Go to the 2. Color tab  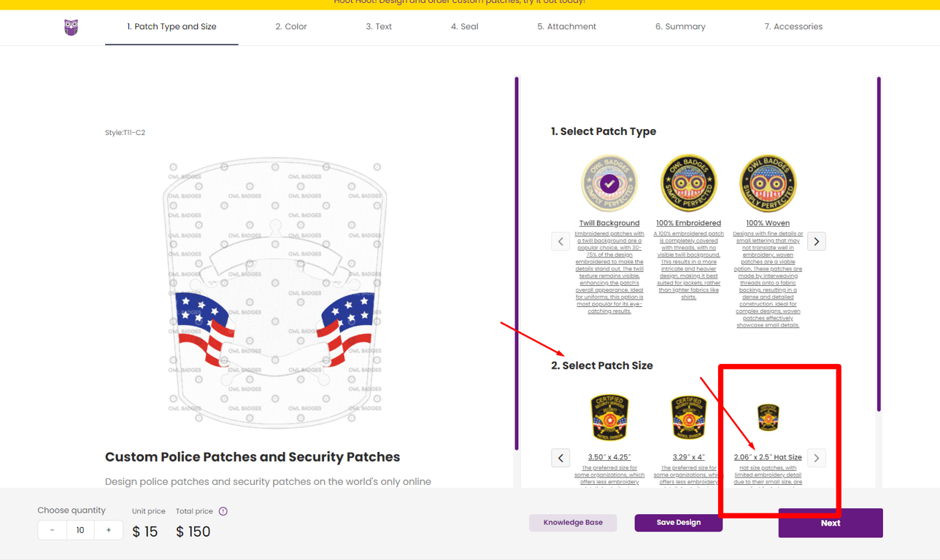[x=290, y=26]
